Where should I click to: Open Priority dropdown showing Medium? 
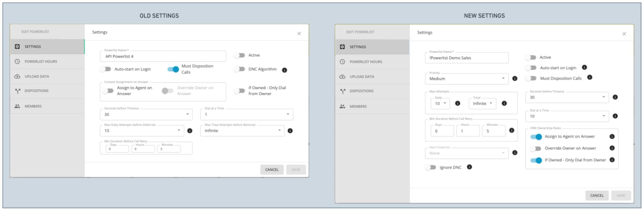coord(467,79)
